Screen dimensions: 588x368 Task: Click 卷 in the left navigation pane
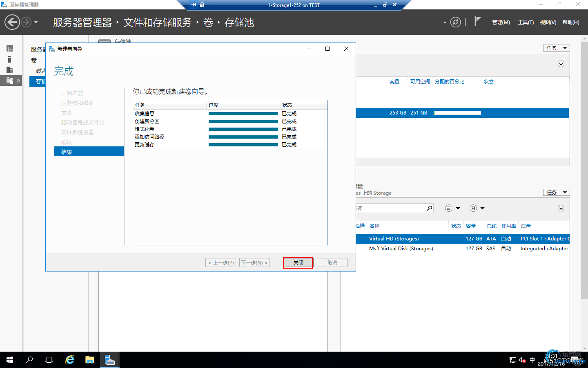coord(34,60)
